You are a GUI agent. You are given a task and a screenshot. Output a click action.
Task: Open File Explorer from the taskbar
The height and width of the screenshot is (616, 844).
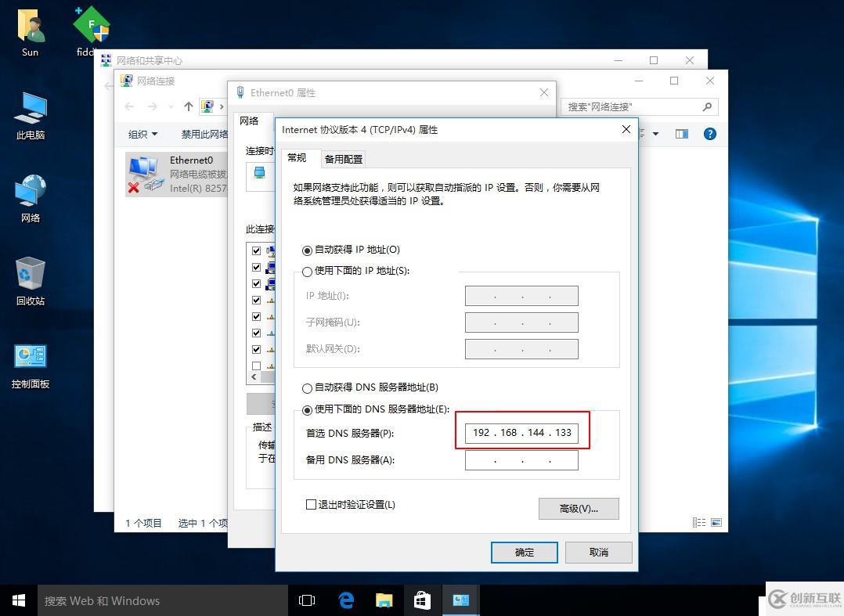[x=384, y=600]
